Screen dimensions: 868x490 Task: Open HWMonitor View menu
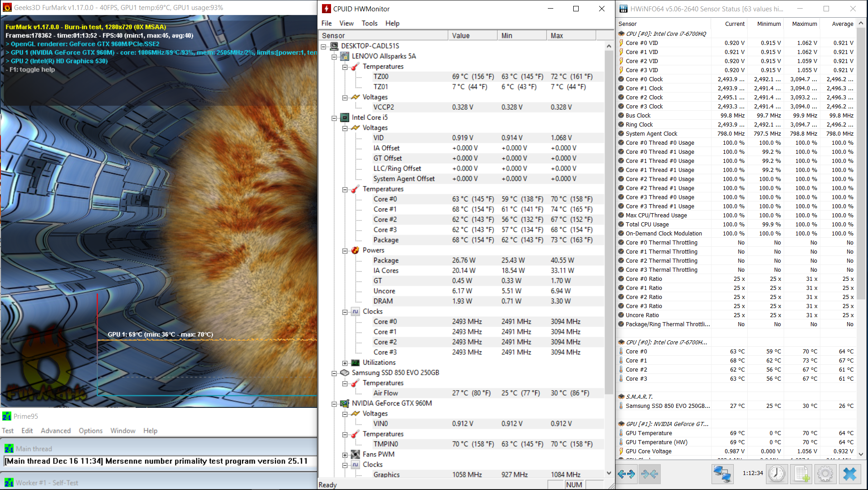346,23
